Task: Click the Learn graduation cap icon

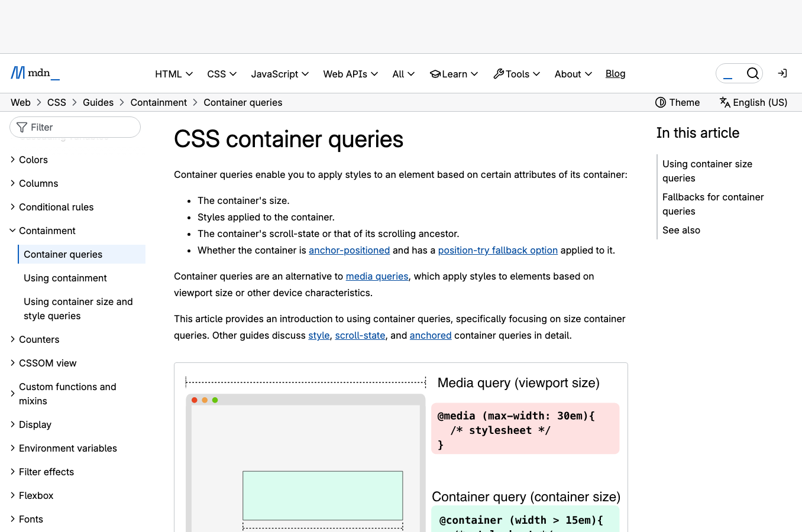Action: (x=436, y=73)
